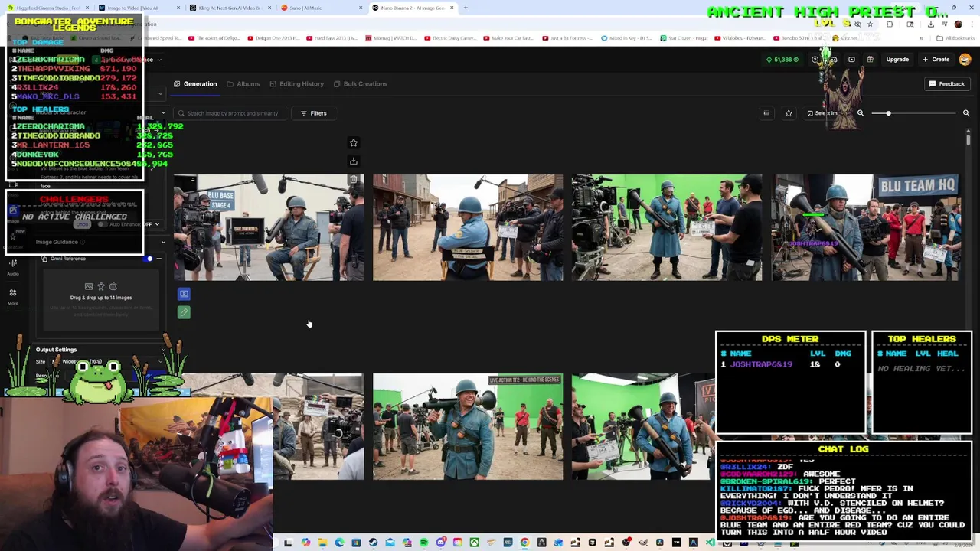Image resolution: width=980 pixels, height=551 pixels.
Task: Open the green pencil edit icon
Action: point(184,312)
